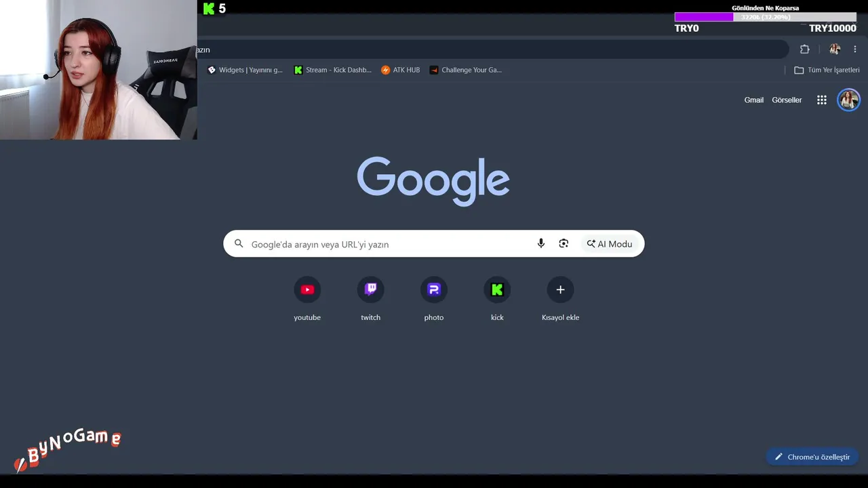Open the Stream - Kick Dashboard bookmark
This screenshot has height=488, width=868.
[332, 70]
